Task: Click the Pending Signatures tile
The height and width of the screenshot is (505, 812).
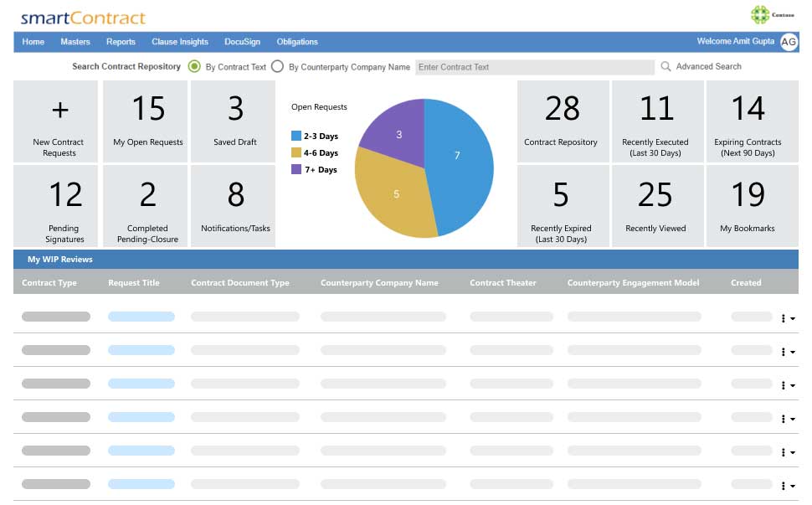Action: (65, 205)
